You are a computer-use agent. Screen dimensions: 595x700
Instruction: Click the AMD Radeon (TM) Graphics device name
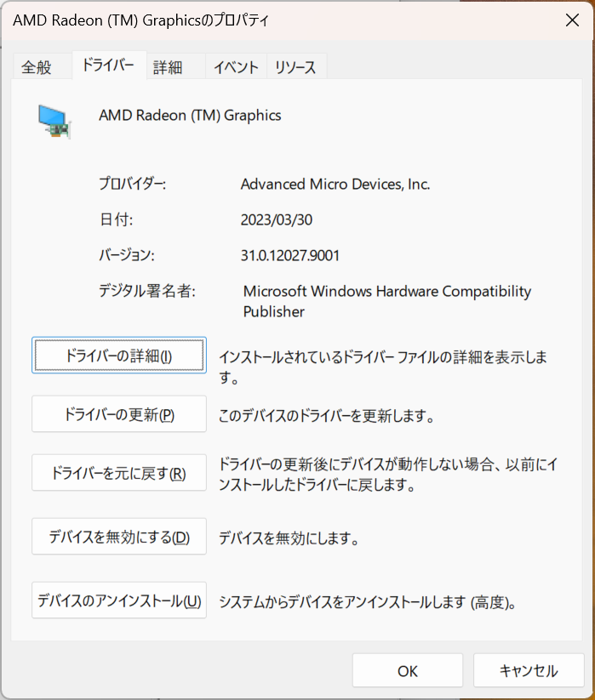(x=190, y=115)
